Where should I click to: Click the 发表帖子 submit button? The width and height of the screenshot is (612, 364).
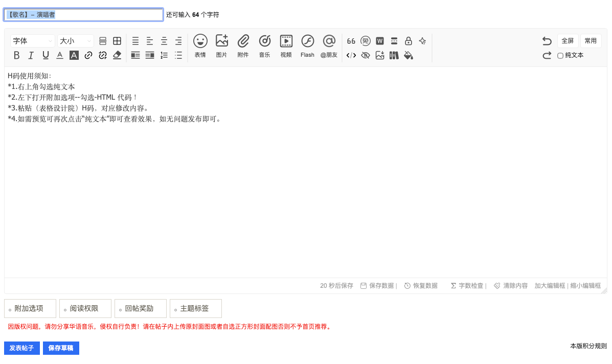tap(22, 348)
